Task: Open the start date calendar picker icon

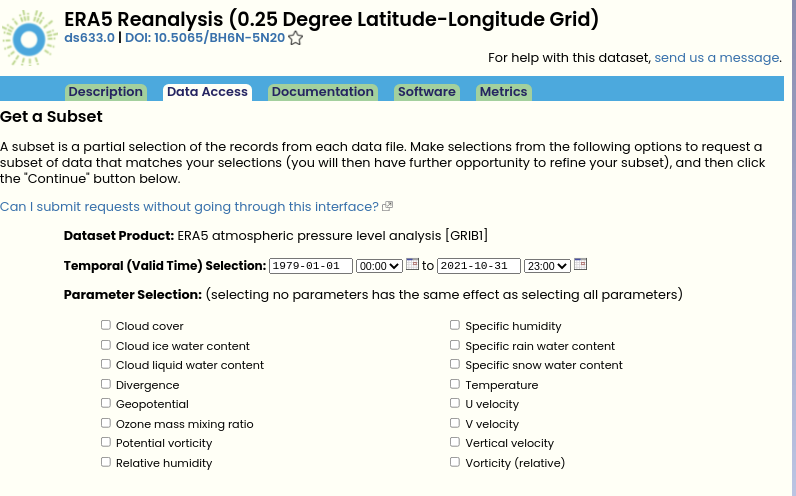Action: point(412,264)
